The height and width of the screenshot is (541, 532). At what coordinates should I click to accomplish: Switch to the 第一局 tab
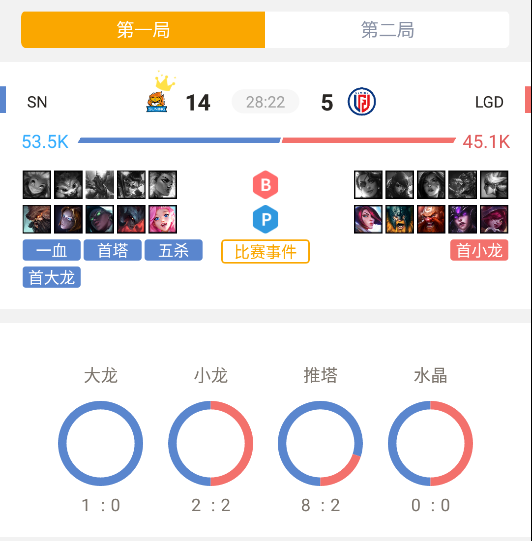[x=143, y=30]
